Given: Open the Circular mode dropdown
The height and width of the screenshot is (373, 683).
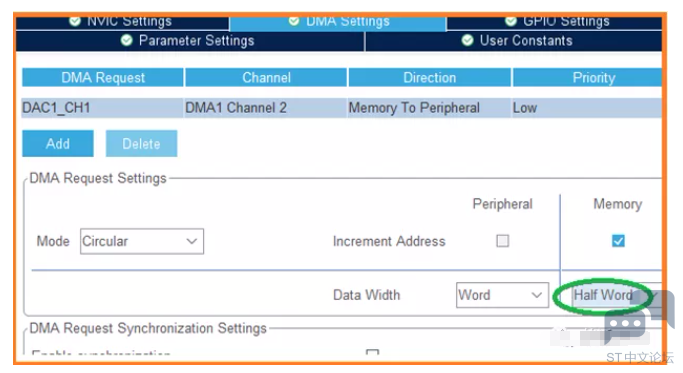Looking at the screenshot, I should (142, 241).
